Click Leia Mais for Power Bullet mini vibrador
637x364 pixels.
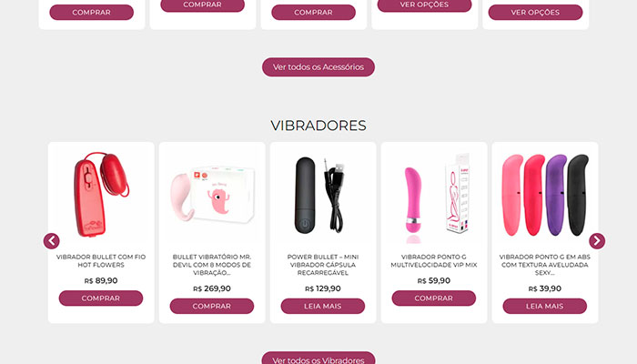(x=322, y=306)
